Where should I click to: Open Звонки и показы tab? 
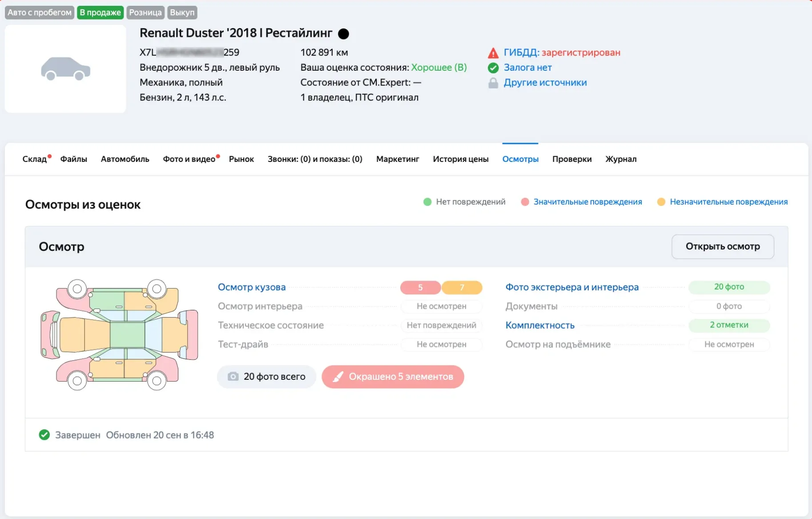click(x=315, y=159)
